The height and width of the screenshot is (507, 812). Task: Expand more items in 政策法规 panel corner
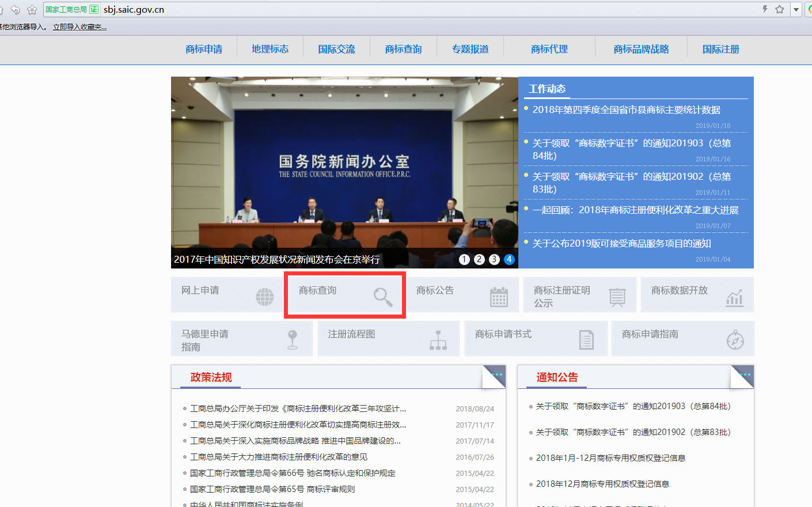pyautogui.click(x=497, y=374)
